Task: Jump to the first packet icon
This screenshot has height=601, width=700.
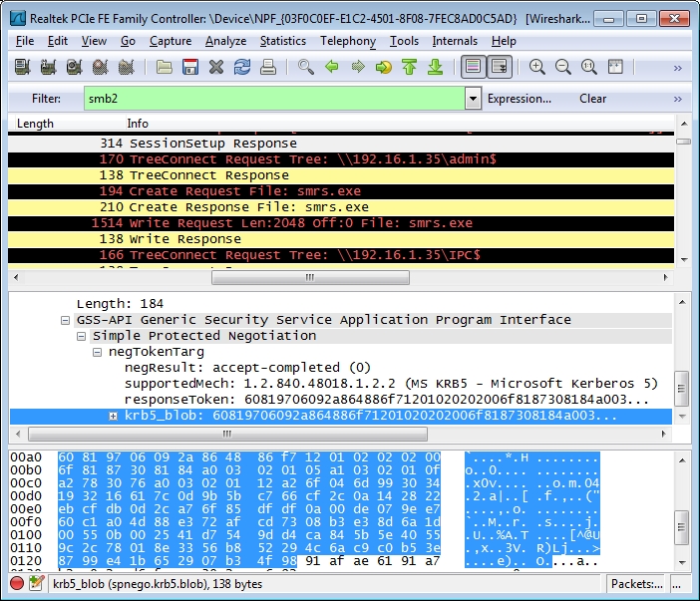Action: (x=410, y=67)
